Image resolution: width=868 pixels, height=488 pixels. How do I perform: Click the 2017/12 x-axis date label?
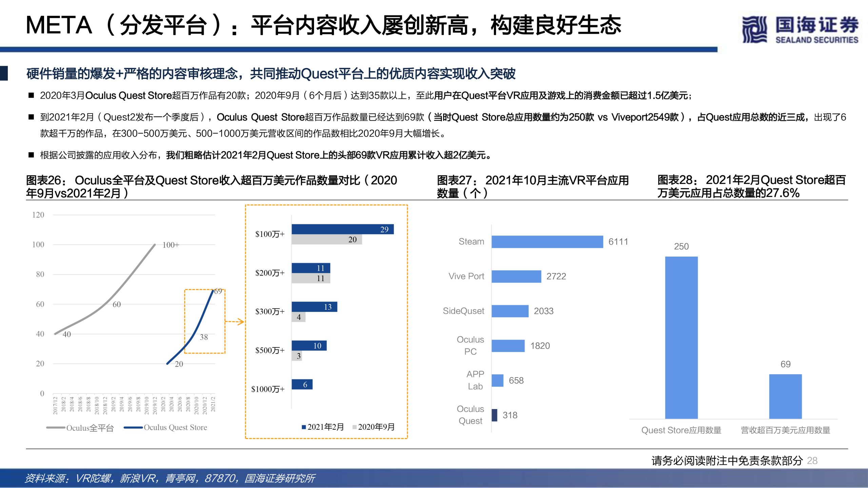pos(55,405)
